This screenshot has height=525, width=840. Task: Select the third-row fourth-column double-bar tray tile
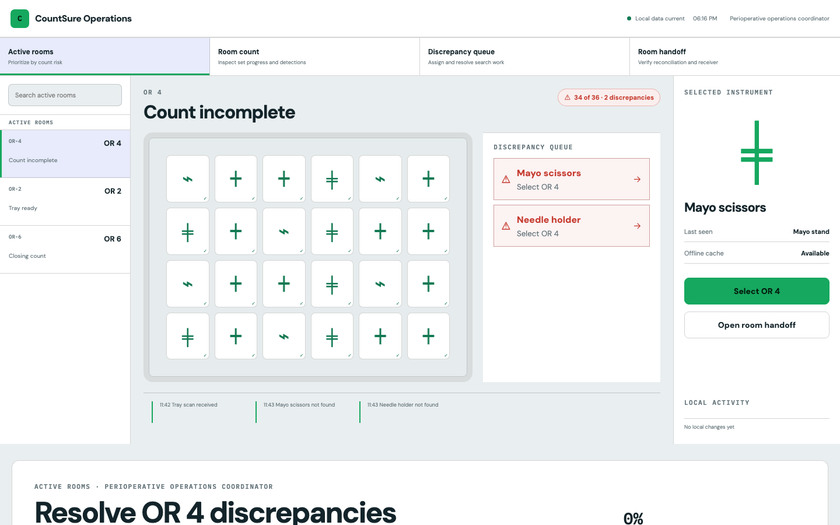point(332,284)
